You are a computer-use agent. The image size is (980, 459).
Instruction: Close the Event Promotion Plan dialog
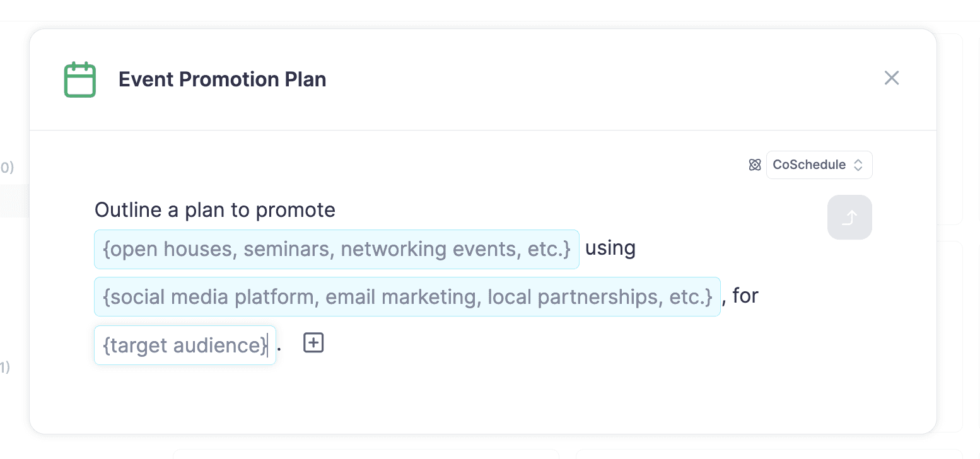tap(891, 78)
